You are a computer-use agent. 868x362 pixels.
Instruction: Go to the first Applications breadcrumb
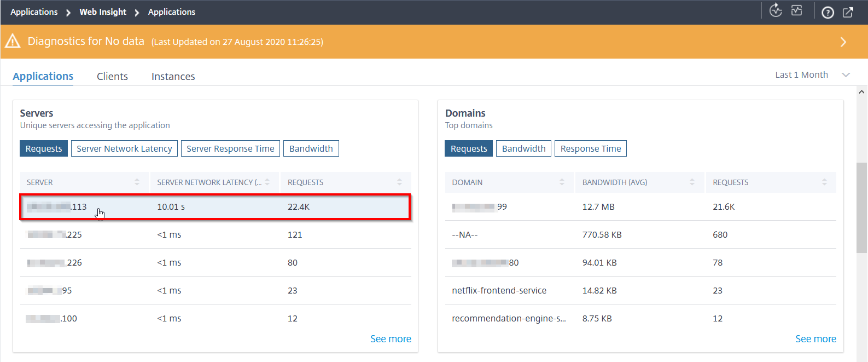(34, 12)
